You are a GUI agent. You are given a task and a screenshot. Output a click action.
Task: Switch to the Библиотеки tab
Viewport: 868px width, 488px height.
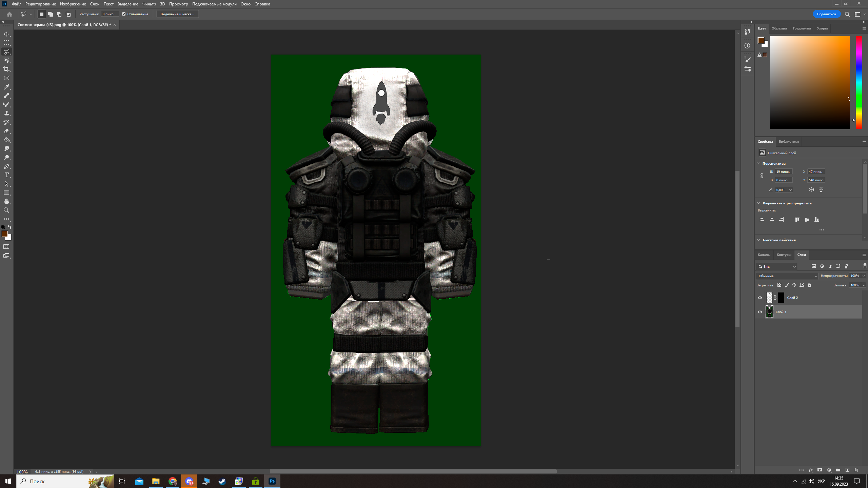pos(789,142)
